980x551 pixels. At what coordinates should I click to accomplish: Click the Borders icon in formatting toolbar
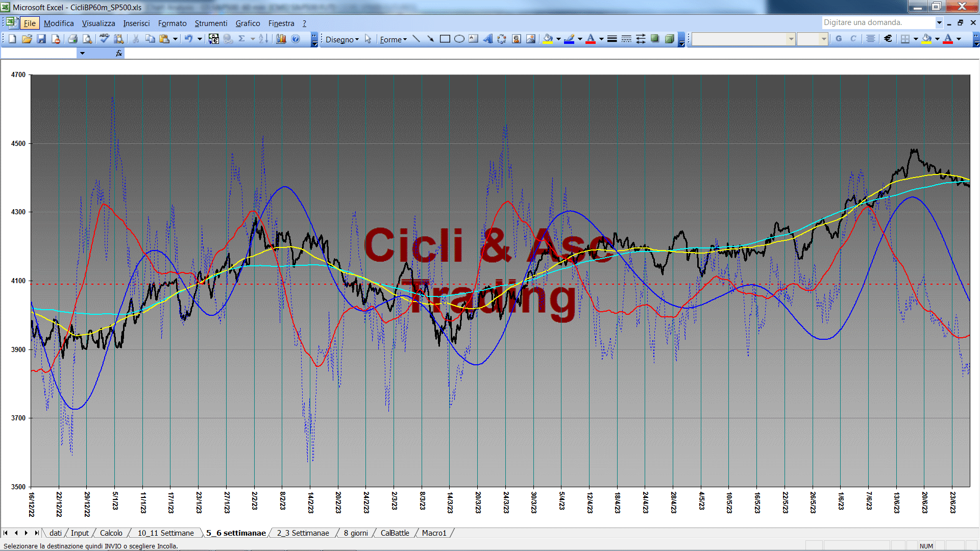tap(905, 39)
